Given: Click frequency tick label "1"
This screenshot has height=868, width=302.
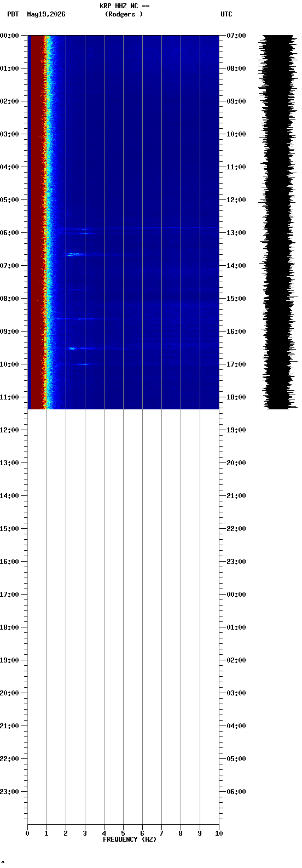Looking at the screenshot, I should 47,833.
